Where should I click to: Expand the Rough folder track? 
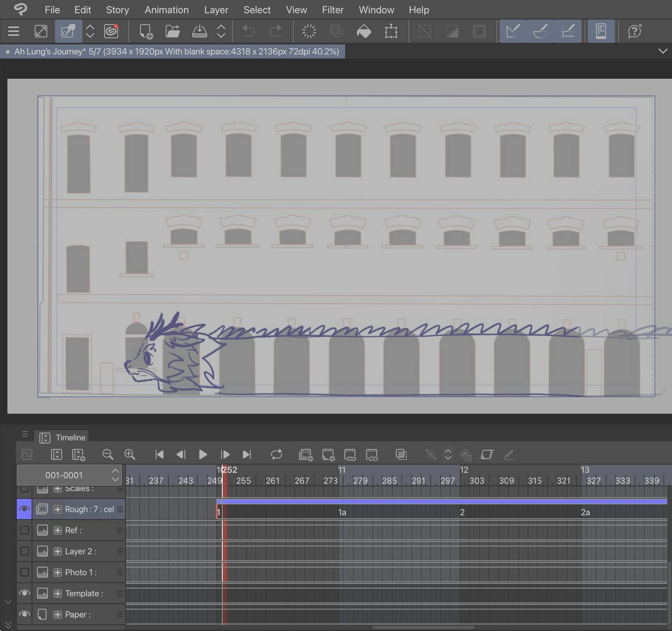coord(58,509)
